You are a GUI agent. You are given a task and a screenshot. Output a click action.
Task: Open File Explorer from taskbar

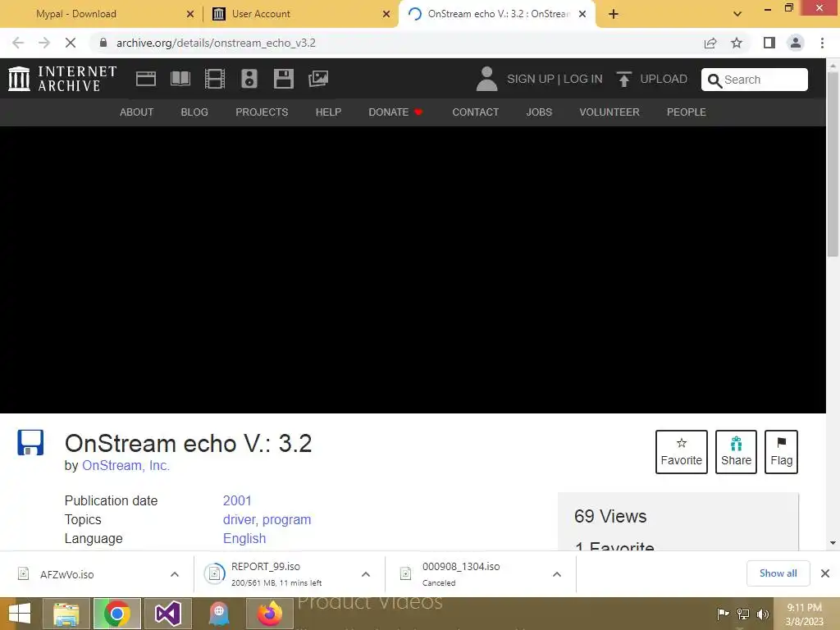click(x=66, y=614)
